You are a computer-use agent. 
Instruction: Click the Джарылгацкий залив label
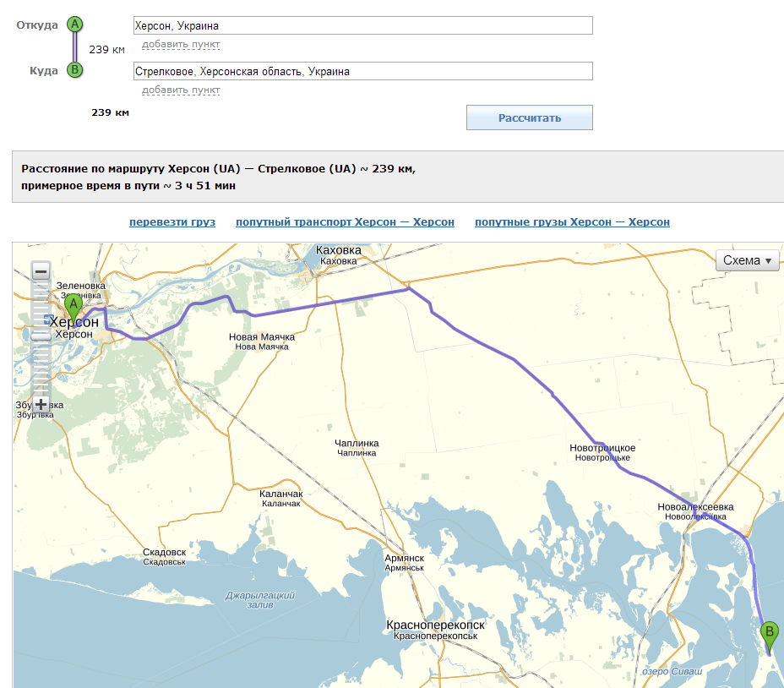click(x=260, y=600)
